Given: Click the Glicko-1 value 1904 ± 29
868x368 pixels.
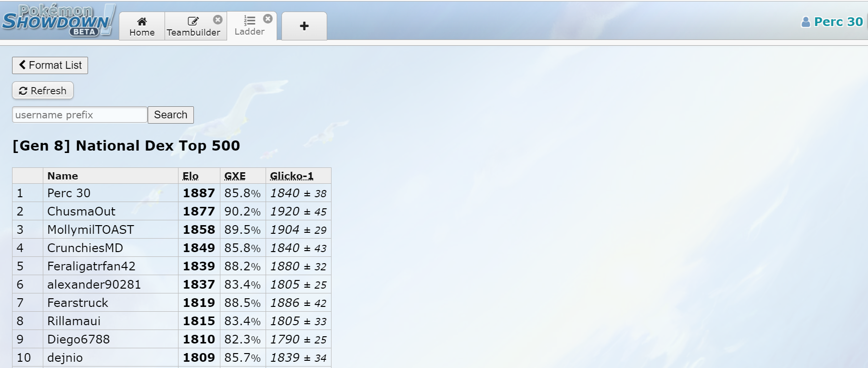Looking at the screenshot, I should pos(298,230).
